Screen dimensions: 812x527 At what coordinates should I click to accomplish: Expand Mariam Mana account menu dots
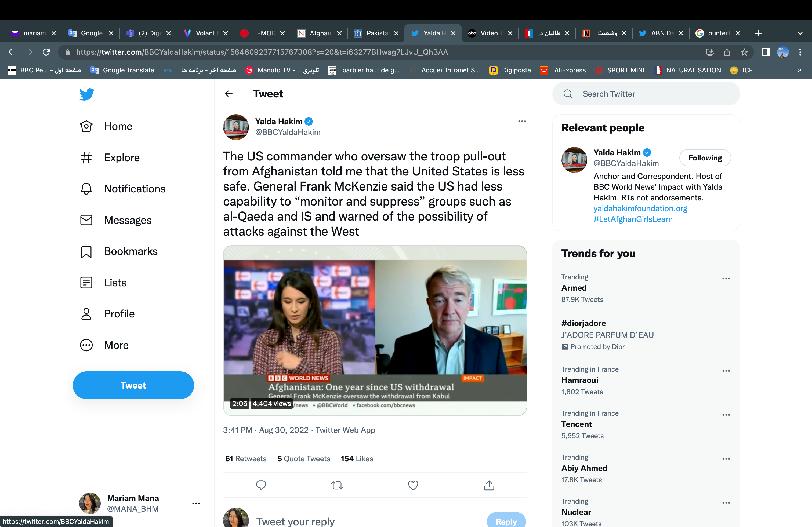pos(196,503)
